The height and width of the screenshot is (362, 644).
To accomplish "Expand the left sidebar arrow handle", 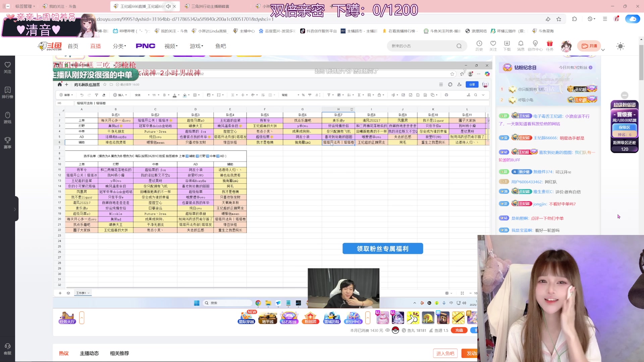I will (15, 209).
